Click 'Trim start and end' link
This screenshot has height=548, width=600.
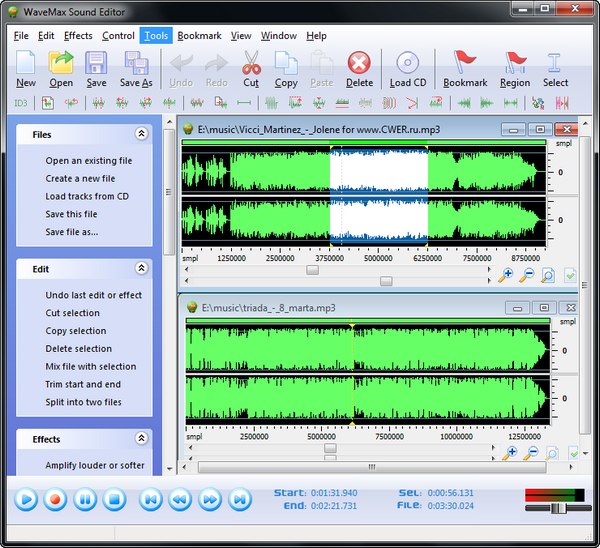coord(83,384)
